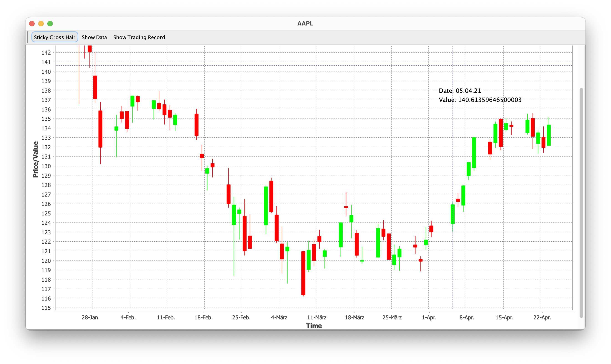The image size is (611, 364).
Task: Click the green candle on the vertical crosshair
Action: 453,214
